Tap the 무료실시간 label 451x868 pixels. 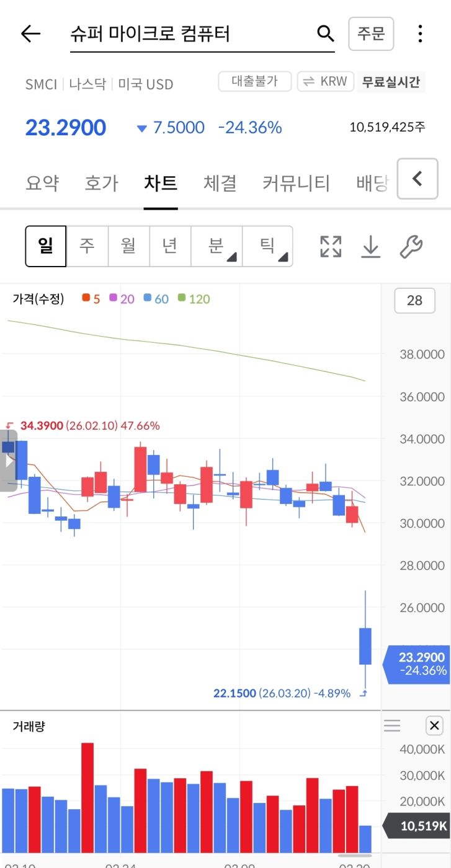pyautogui.click(x=391, y=81)
